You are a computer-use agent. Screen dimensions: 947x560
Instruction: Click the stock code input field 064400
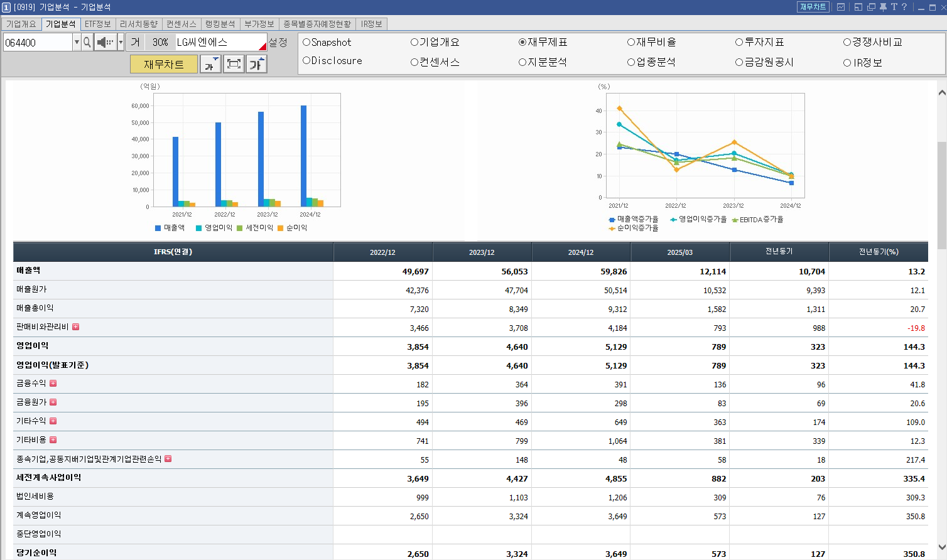38,42
